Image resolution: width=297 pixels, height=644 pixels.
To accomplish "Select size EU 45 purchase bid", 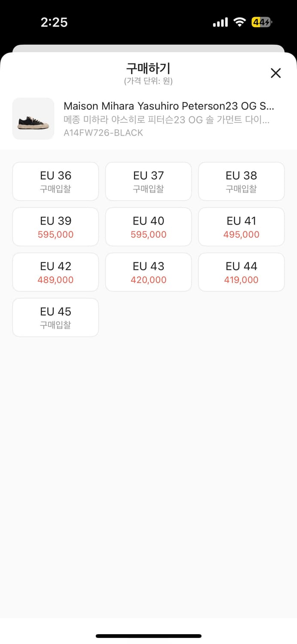I will pos(56,317).
